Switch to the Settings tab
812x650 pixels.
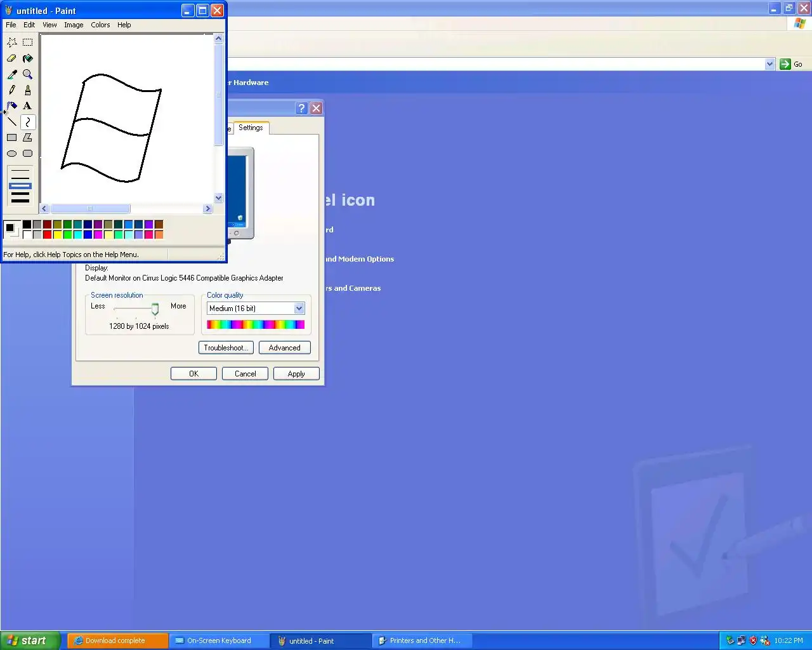[251, 128]
